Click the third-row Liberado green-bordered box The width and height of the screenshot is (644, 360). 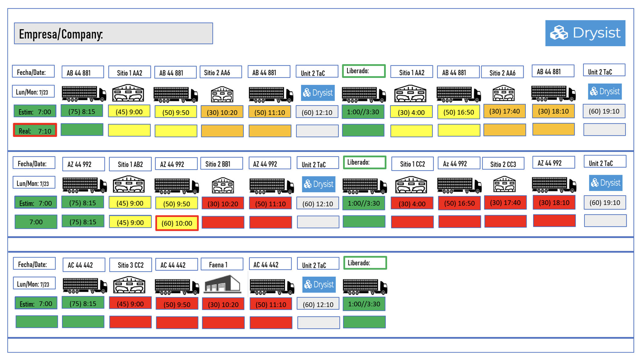coord(365,263)
